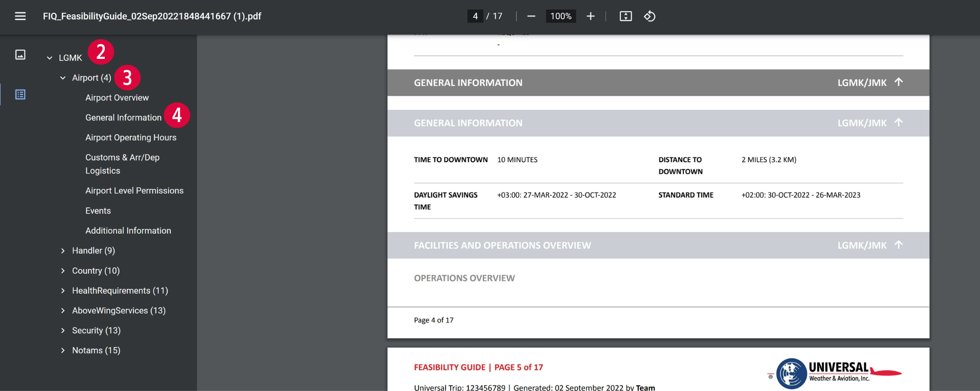Rotate the document counterclockwise
Viewport: 980px width, 391px height.
[649, 16]
